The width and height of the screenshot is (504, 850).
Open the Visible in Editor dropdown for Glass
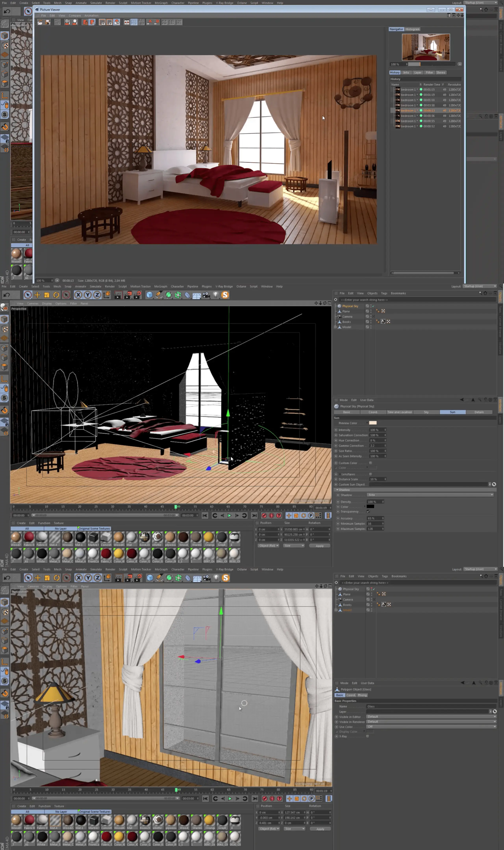point(431,717)
